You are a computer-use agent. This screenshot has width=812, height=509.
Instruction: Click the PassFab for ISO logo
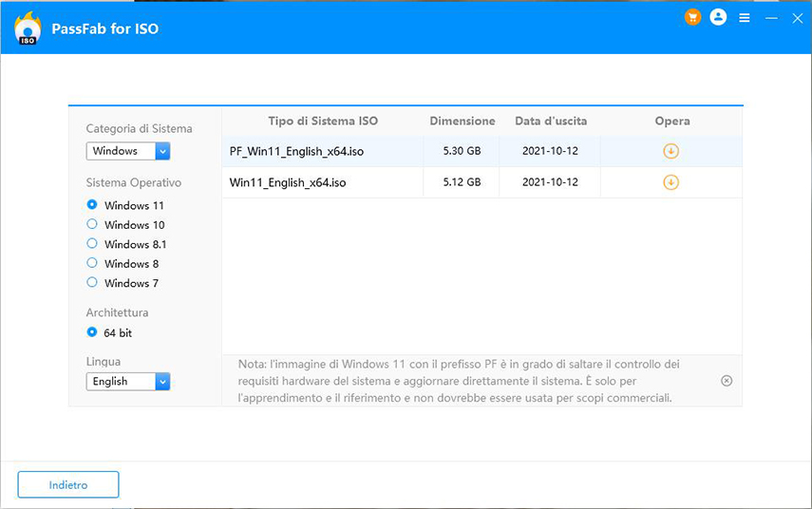click(28, 28)
